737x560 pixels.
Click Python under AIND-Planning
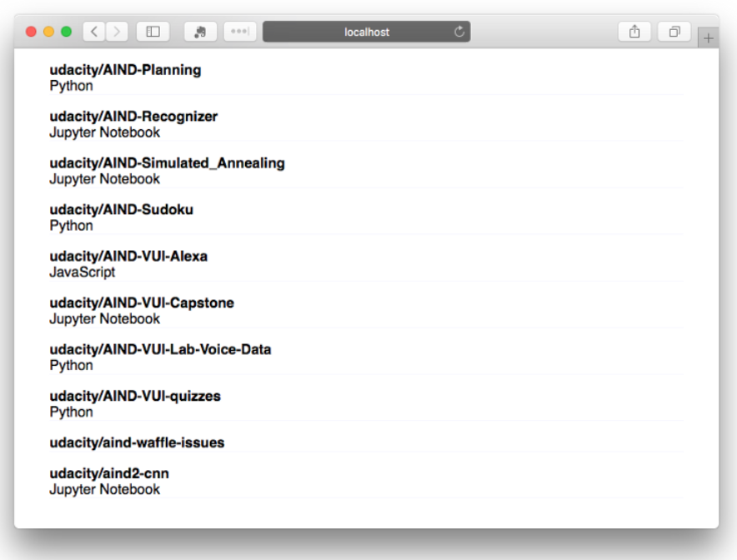pyautogui.click(x=72, y=86)
